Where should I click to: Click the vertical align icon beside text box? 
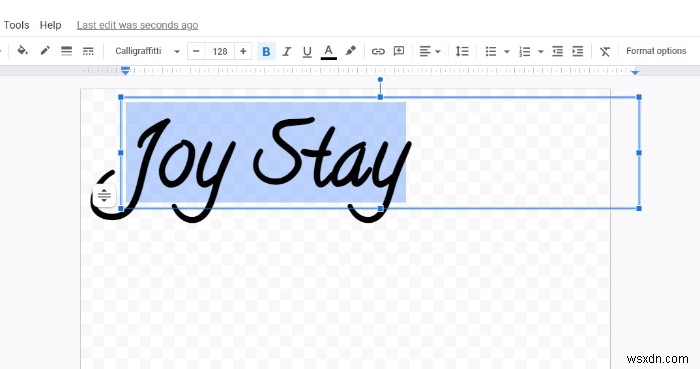click(104, 195)
